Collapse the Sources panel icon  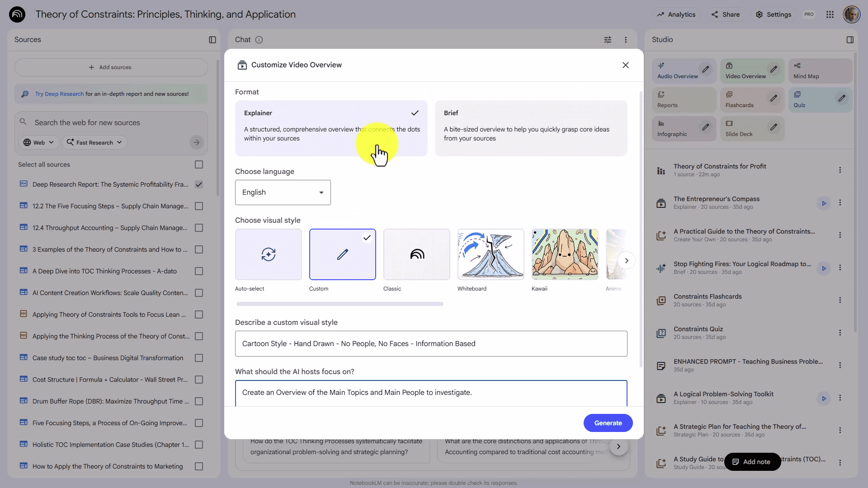coord(212,40)
